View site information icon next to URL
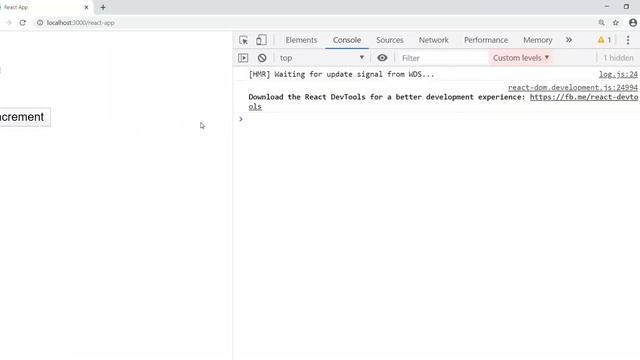The height and width of the screenshot is (360, 640). coord(40,23)
